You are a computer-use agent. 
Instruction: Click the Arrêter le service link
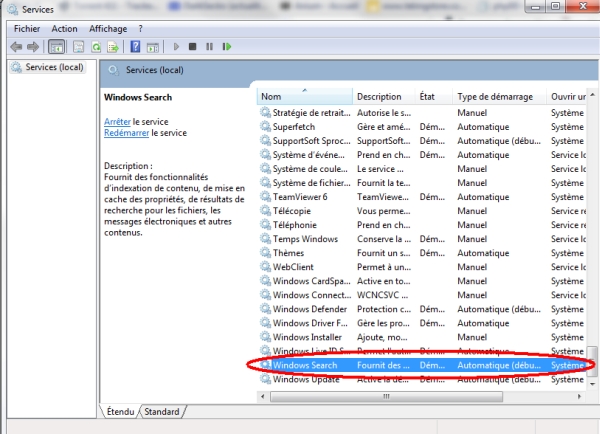tap(117, 122)
